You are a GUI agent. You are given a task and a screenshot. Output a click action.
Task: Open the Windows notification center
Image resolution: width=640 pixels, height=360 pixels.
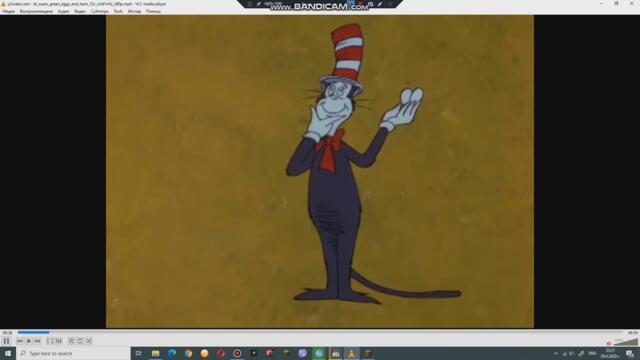[x=630, y=353]
